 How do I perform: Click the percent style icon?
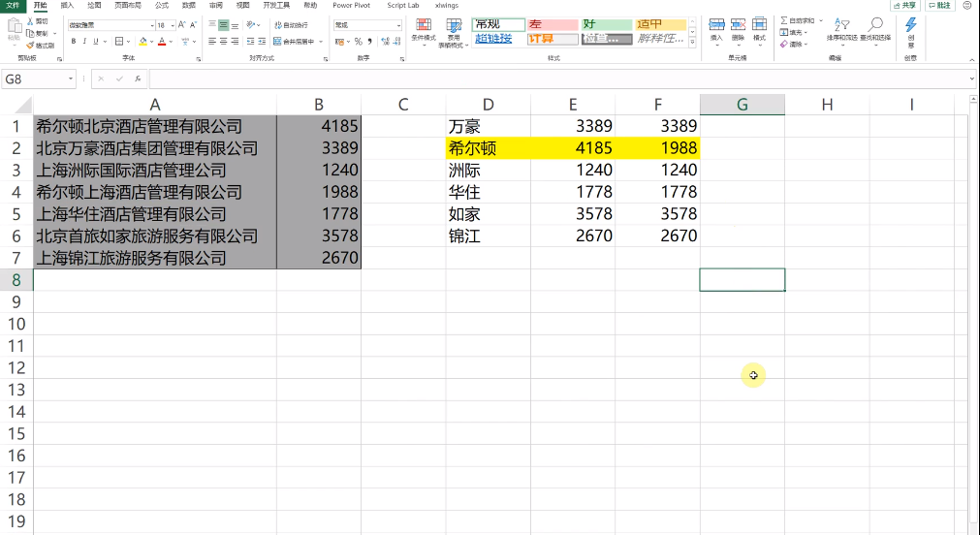tap(358, 42)
